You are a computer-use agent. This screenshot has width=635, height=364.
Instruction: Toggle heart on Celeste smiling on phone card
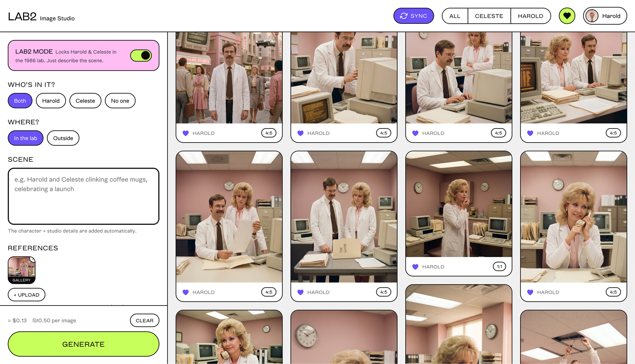[530, 292]
